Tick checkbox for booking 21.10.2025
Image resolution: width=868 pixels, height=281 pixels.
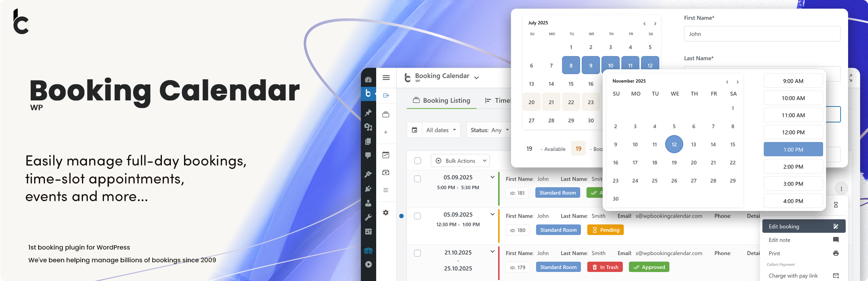[418, 253]
